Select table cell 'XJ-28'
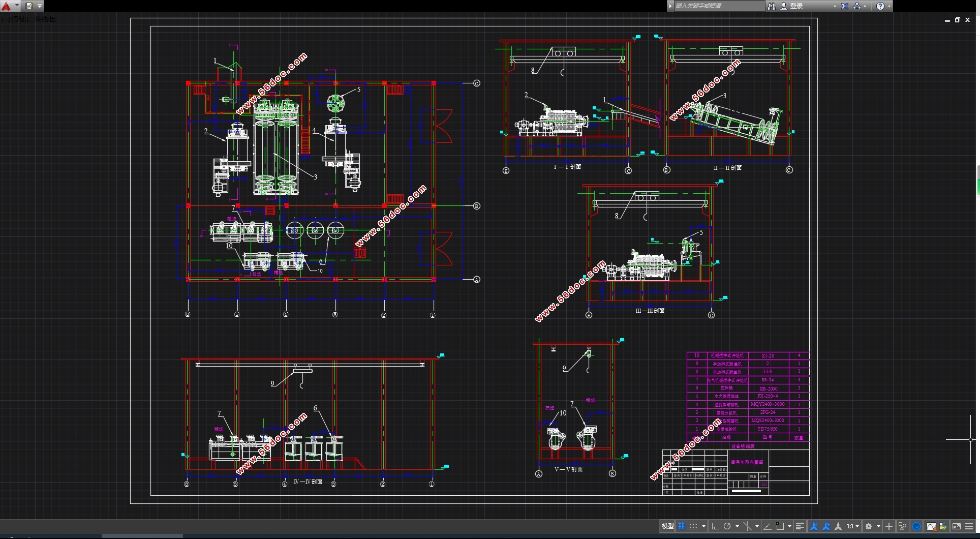This screenshot has width=980, height=539. 768,355
